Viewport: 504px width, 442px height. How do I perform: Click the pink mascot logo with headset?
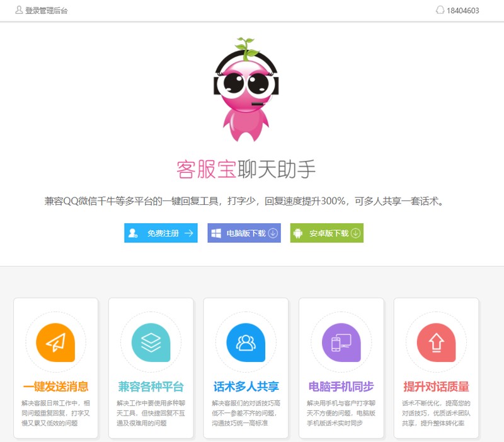point(246,90)
